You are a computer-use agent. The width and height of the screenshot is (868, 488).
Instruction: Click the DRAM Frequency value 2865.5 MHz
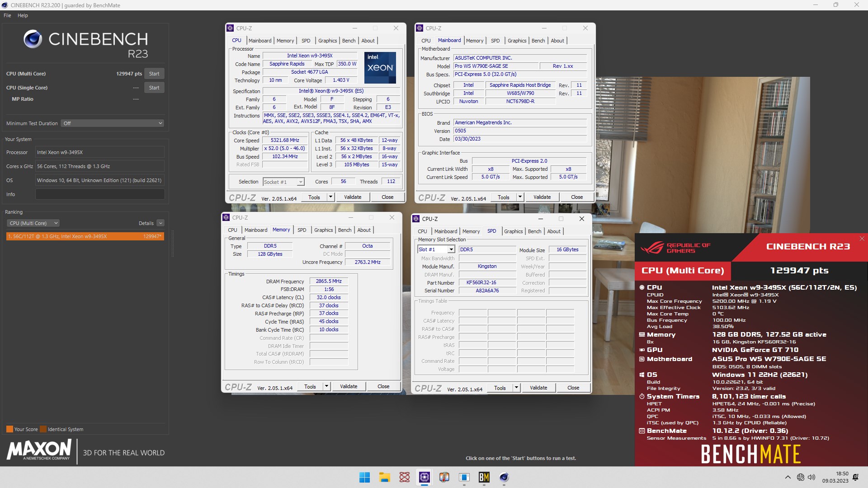[329, 281]
